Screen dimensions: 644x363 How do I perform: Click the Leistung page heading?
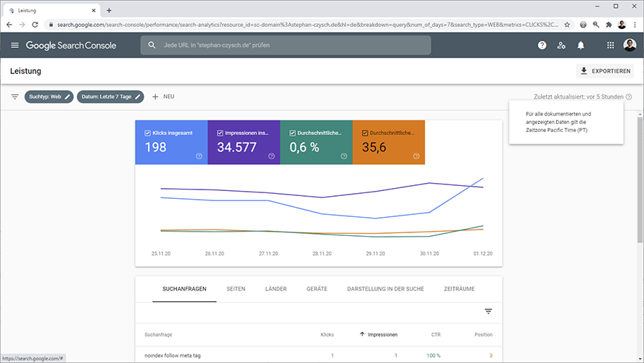[x=25, y=71]
